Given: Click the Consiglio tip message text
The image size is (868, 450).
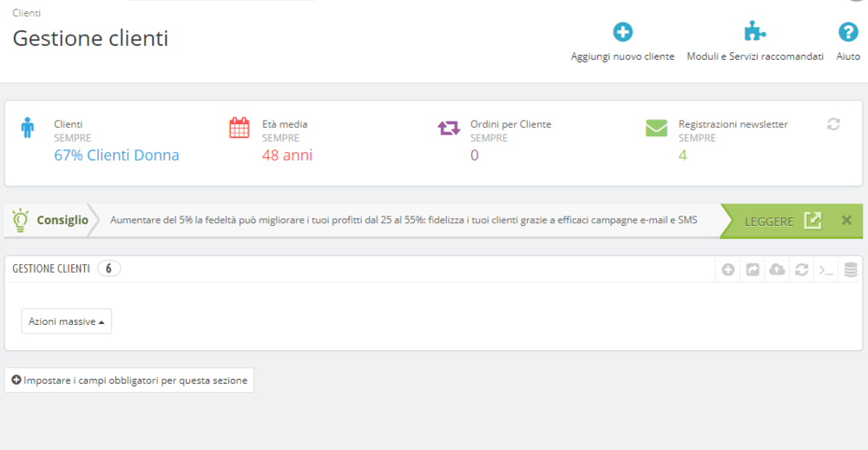Looking at the screenshot, I should (404, 220).
